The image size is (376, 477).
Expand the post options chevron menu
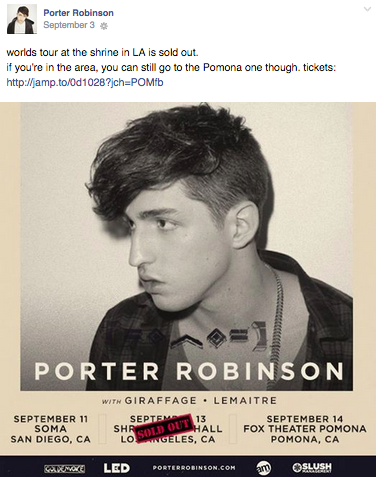click(x=367, y=9)
